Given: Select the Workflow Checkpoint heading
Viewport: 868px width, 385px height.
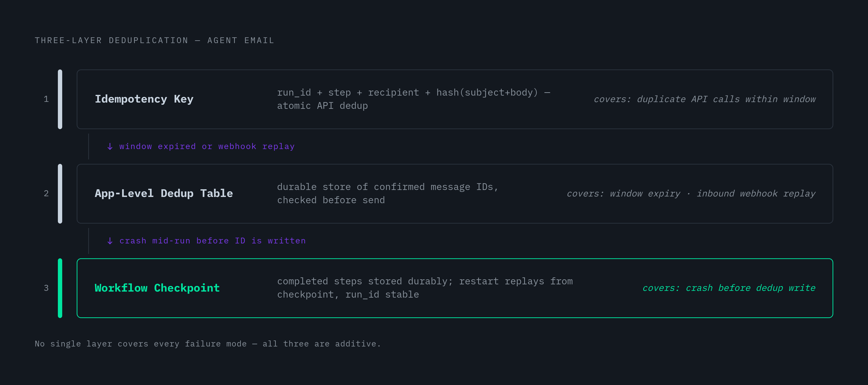Looking at the screenshot, I should [157, 288].
